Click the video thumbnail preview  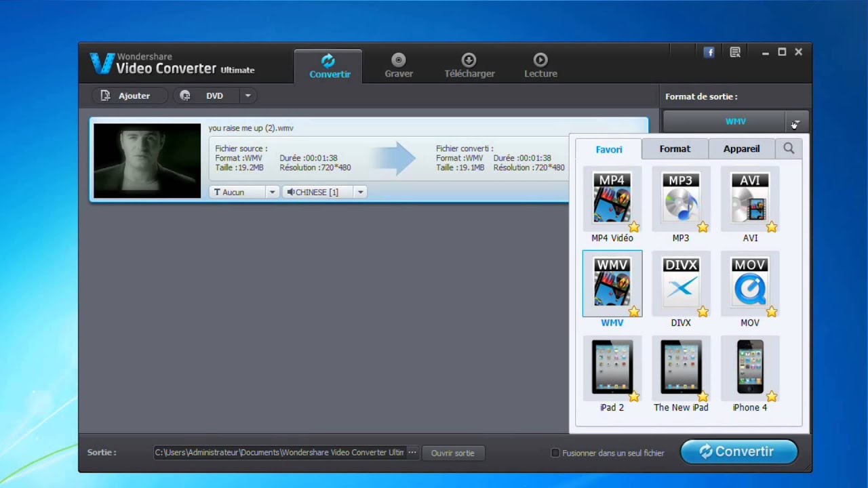tap(147, 161)
